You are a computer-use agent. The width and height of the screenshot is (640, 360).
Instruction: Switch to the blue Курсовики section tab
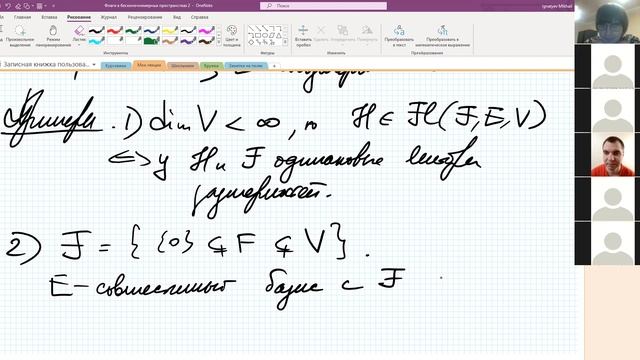tap(116, 65)
